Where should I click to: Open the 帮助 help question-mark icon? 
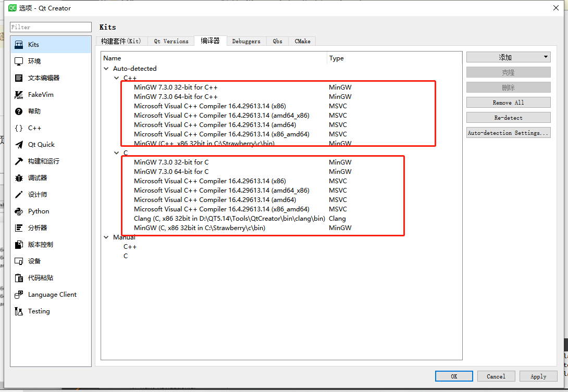click(x=19, y=111)
